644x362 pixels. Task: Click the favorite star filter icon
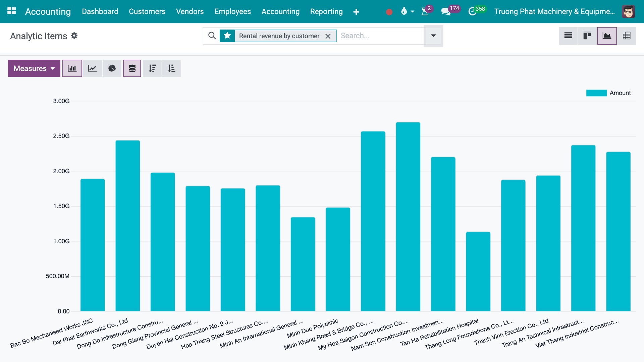[x=227, y=36]
